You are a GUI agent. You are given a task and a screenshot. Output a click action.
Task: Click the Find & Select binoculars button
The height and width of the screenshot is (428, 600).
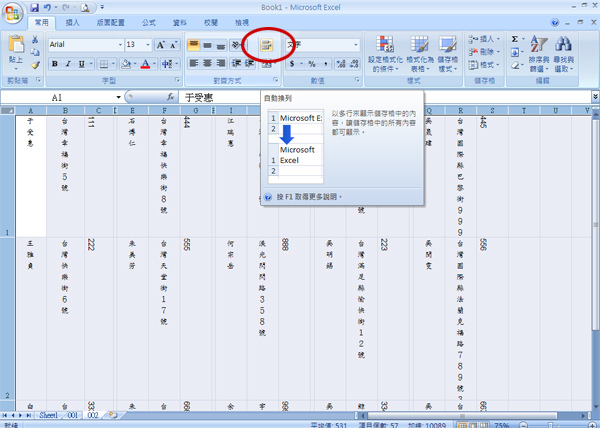click(564, 54)
